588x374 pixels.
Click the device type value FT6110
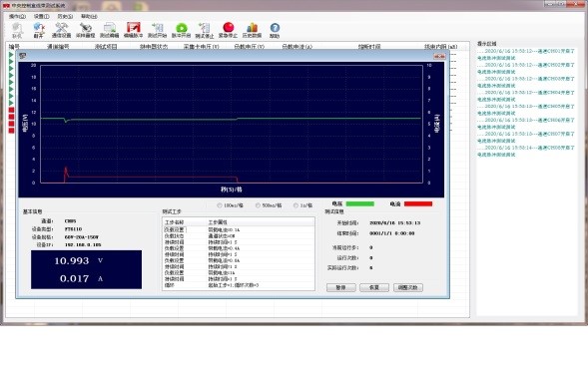click(73, 229)
